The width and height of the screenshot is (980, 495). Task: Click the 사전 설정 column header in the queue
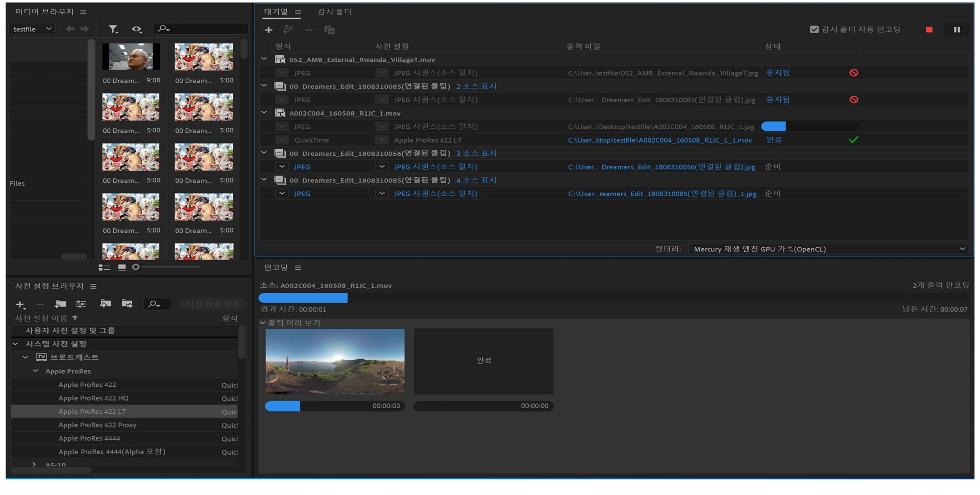392,46
